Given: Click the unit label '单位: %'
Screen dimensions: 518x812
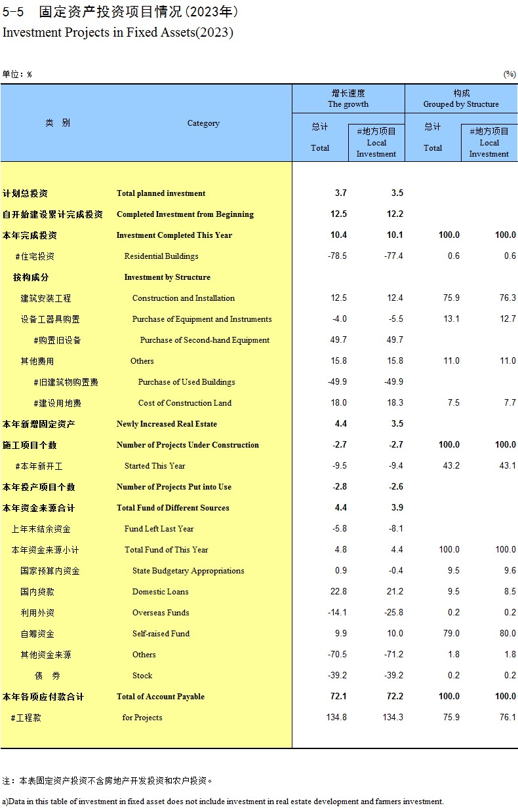Looking at the screenshot, I should [x=17, y=75].
